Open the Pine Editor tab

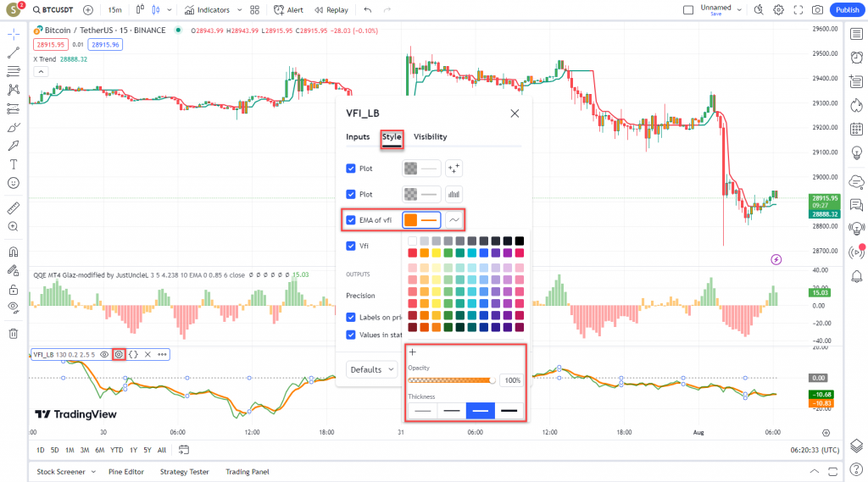point(126,471)
